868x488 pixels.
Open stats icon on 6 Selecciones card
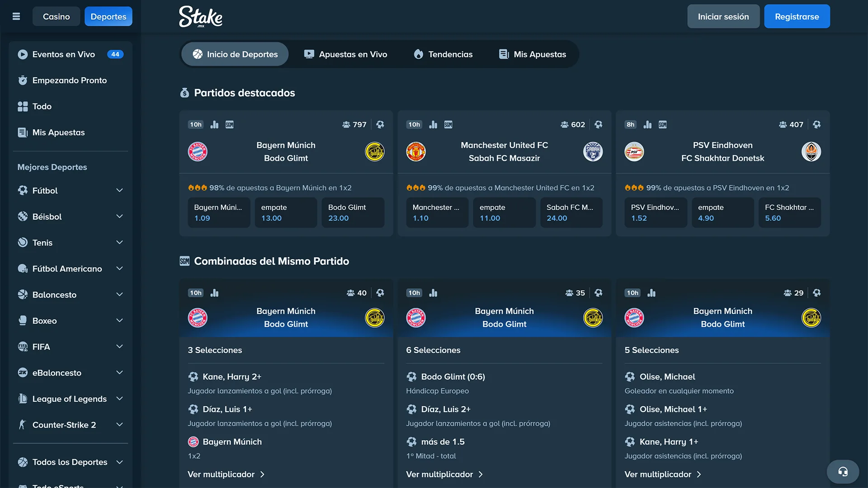click(x=433, y=293)
